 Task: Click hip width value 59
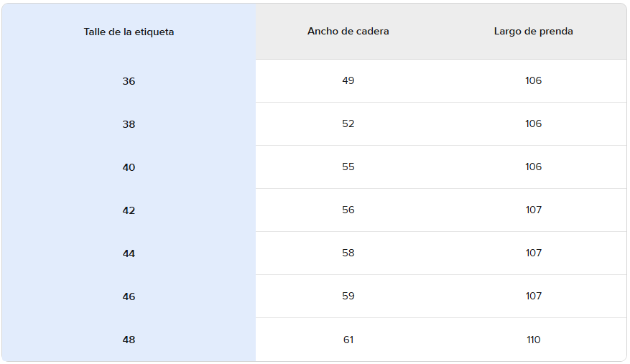(x=348, y=296)
